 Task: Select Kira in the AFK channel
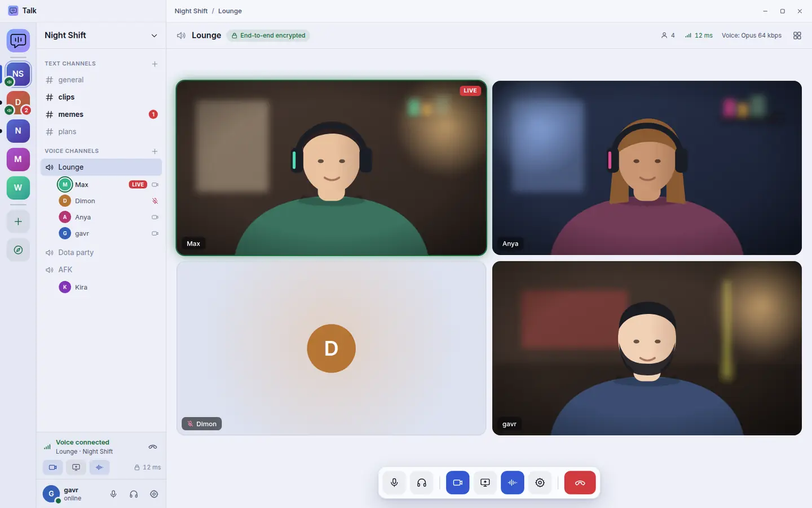pos(108,287)
